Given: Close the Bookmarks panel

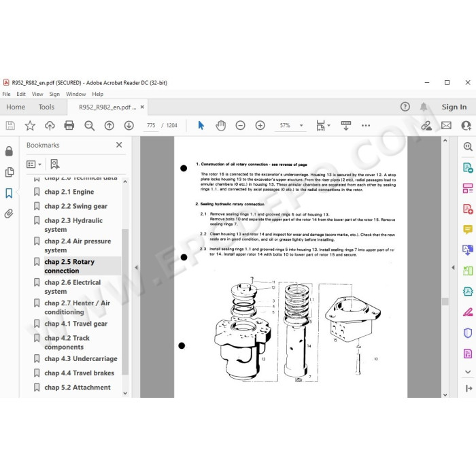Looking at the screenshot, I should point(119,145).
